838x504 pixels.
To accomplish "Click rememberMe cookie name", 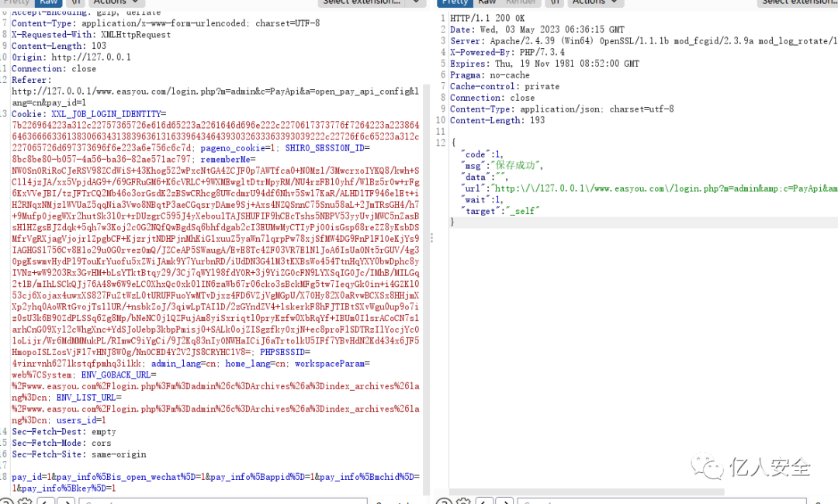I will (226, 160).
